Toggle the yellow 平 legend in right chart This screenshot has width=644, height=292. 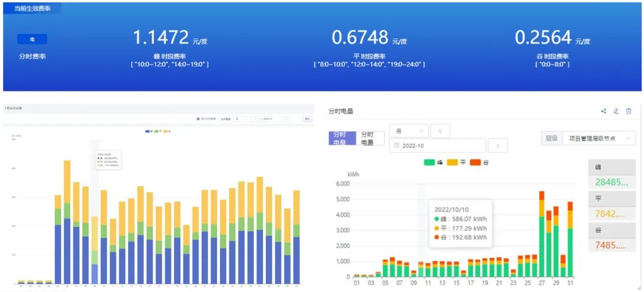coord(457,162)
